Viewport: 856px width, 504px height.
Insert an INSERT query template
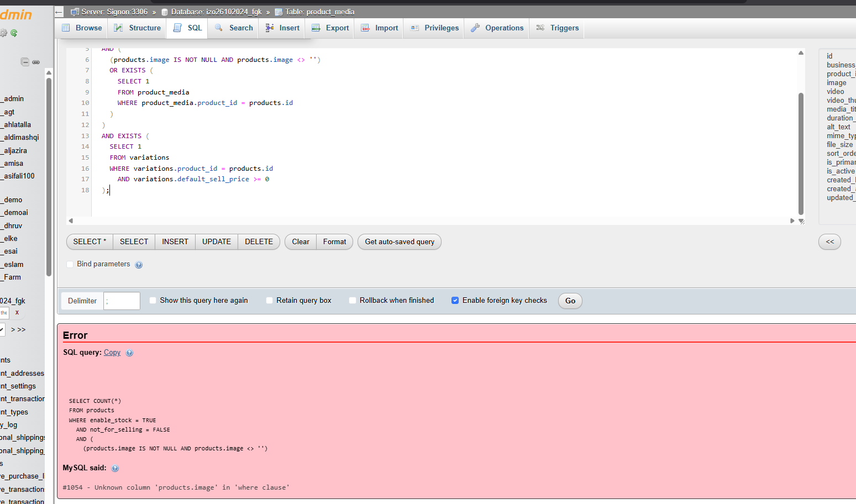(x=175, y=242)
